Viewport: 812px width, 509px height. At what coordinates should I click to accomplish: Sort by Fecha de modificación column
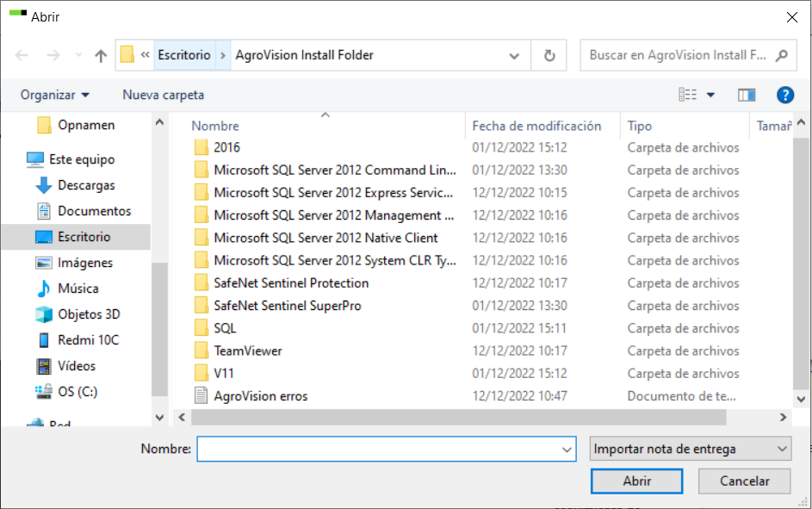pyautogui.click(x=536, y=126)
